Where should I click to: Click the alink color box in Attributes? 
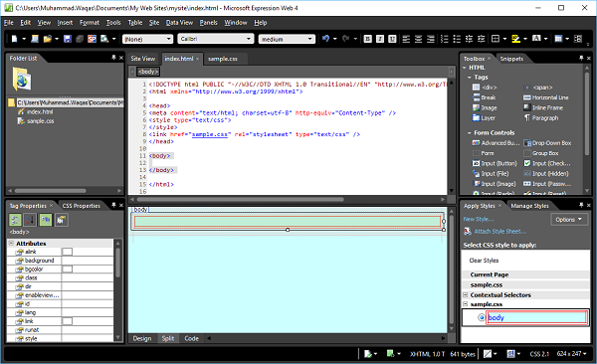point(68,252)
